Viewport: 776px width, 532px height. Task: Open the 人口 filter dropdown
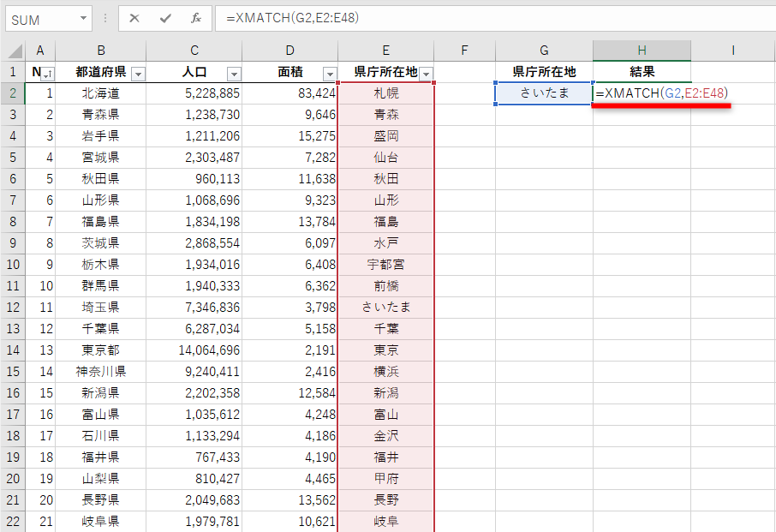coord(234,75)
